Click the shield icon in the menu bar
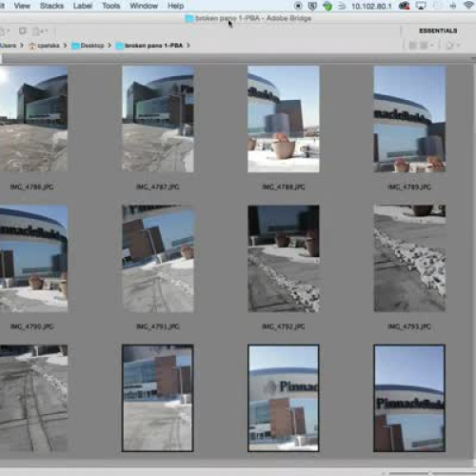 pyautogui.click(x=312, y=6)
